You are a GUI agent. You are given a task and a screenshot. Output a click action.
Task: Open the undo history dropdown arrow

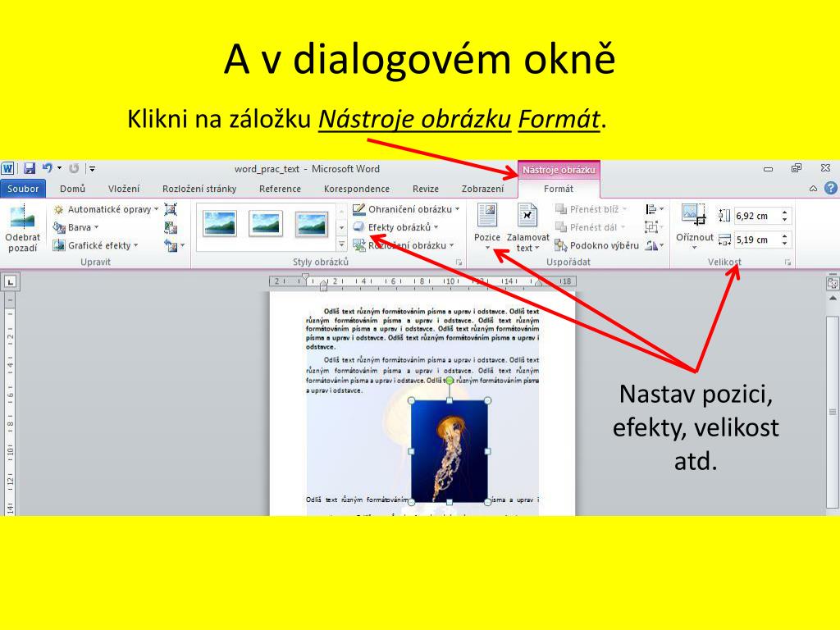pos(59,168)
